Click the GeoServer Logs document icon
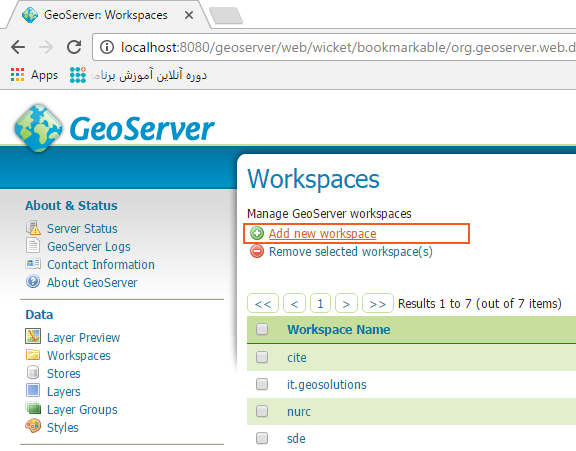The image size is (576, 451). tap(33, 245)
